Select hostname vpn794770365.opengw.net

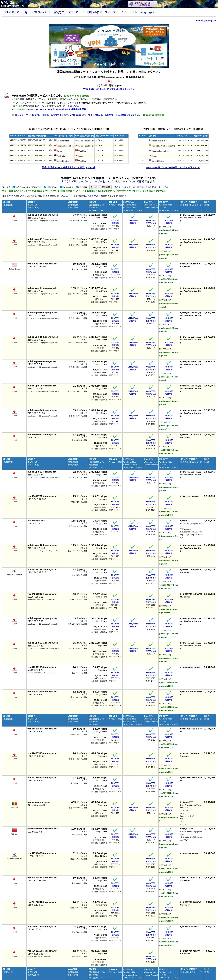click(x=43, y=902)
